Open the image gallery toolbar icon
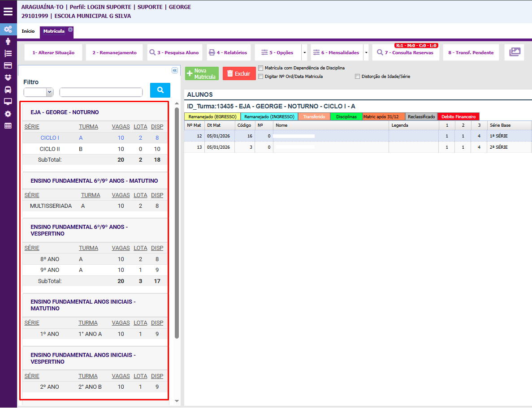The image size is (532, 408). pyautogui.click(x=515, y=52)
